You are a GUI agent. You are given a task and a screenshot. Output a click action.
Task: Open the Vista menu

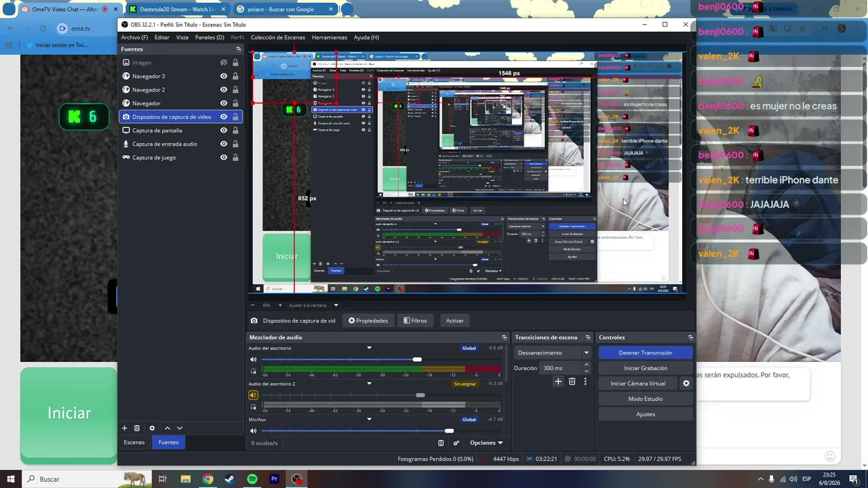tap(182, 37)
